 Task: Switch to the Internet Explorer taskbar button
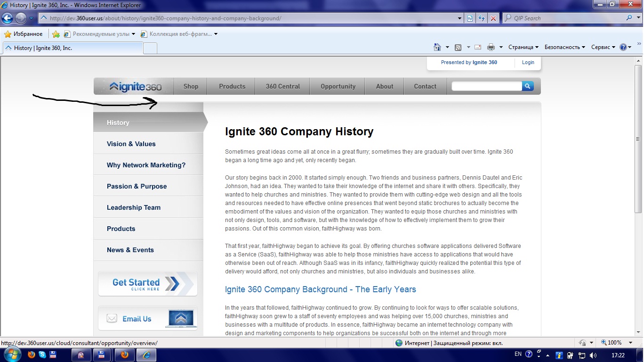pyautogui.click(x=146, y=354)
